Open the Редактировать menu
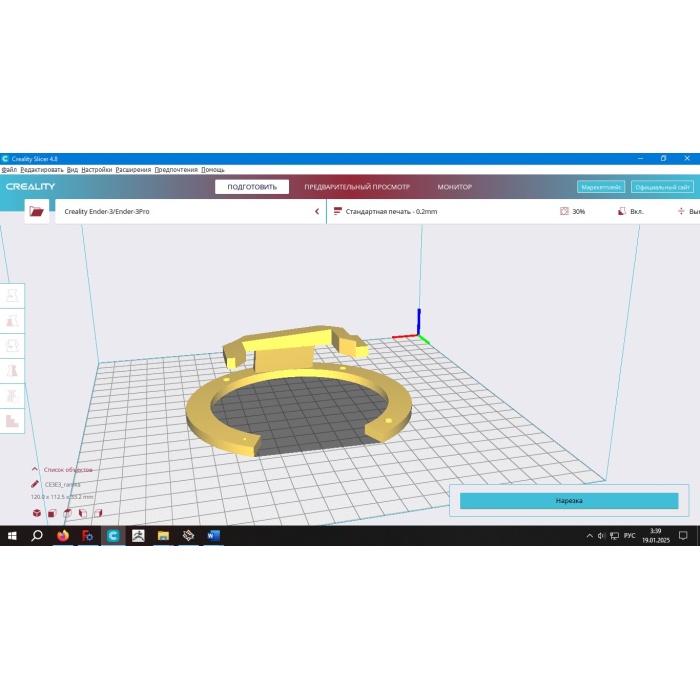Image resolution: width=700 pixels, height=700 pixels. point(42,170)
